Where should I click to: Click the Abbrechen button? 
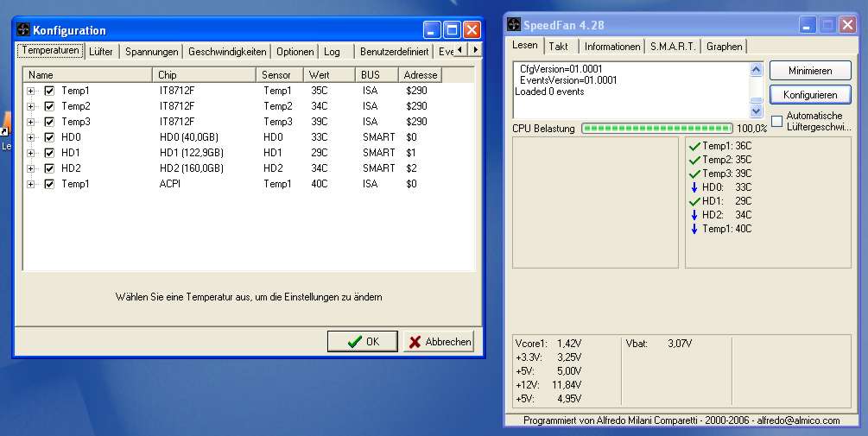[439, 341]
